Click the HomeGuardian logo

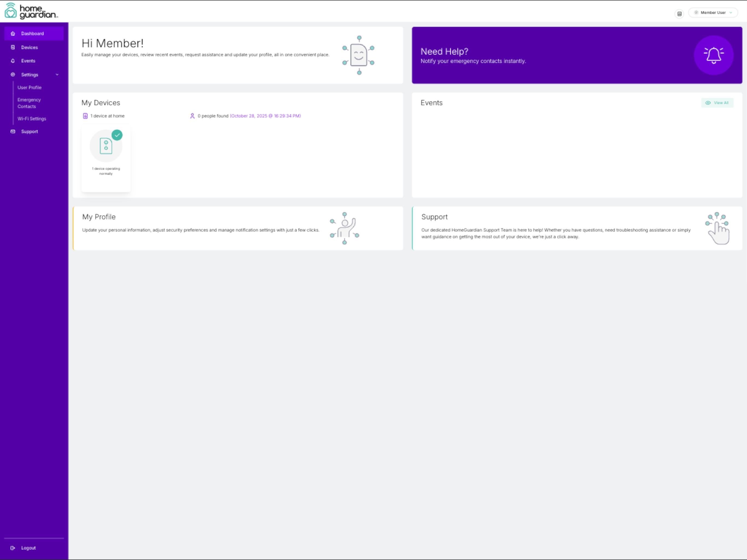pyautogui.click(x=31, y=11)
